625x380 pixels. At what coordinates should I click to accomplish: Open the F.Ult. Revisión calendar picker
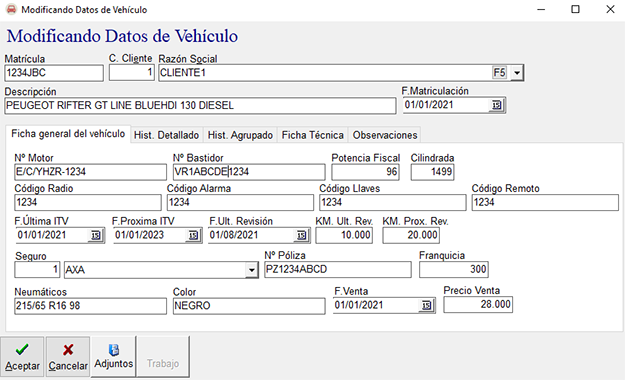pos(302,235)
